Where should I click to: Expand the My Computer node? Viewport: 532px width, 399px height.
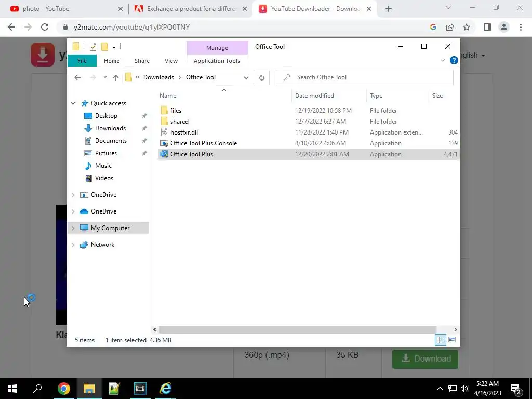point(73,228)
